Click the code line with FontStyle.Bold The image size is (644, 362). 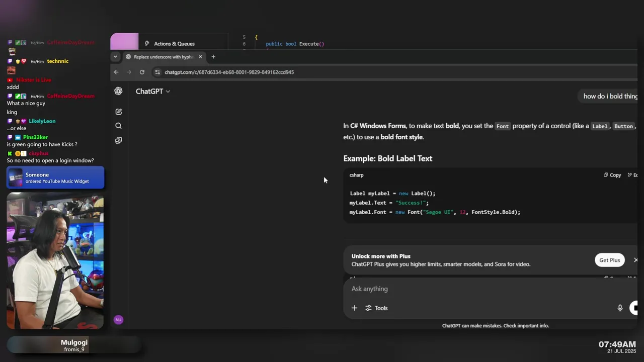coord(435,212)
